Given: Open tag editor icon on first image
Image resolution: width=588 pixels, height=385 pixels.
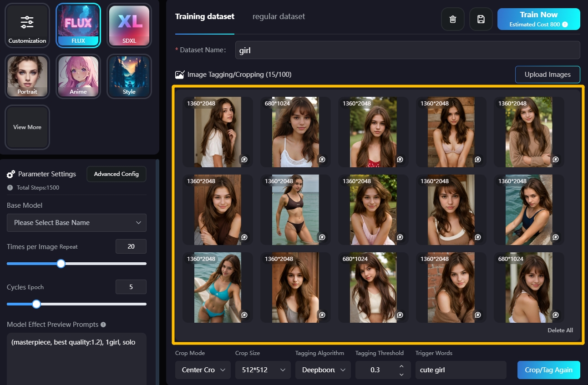Looking at the screenshot, I should point(244,160).
